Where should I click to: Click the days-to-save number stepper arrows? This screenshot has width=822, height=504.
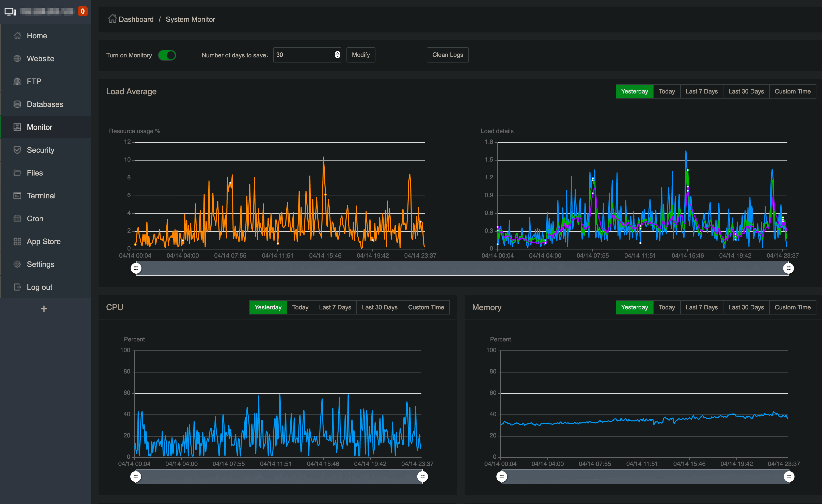pos(337,55)
